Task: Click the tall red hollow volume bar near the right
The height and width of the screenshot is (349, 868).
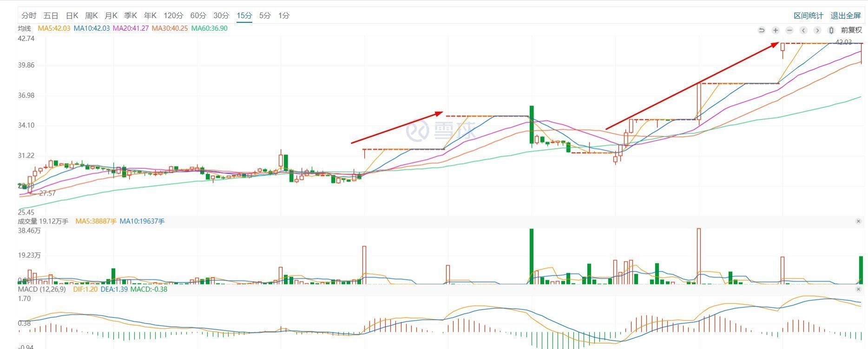Action: tap(699, 256)
